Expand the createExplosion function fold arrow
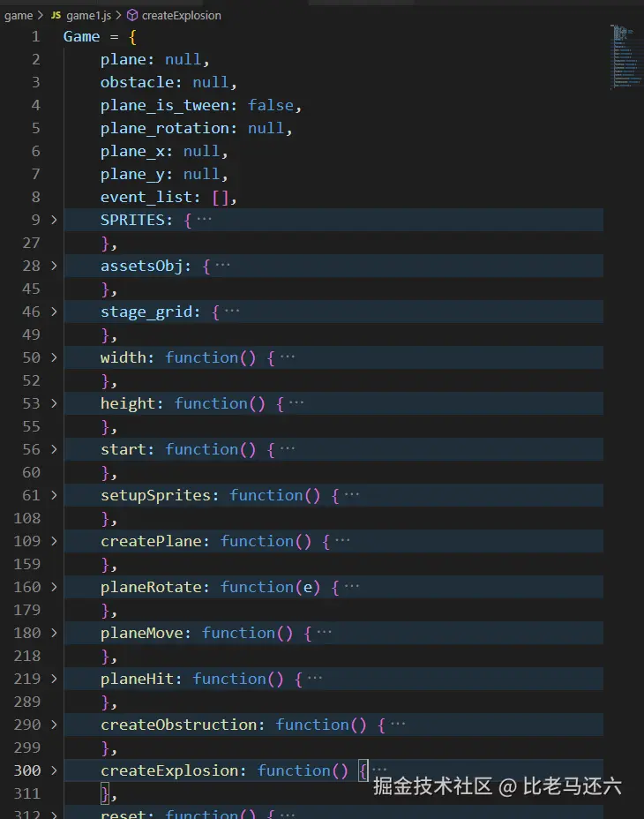This screenshot has height=819, width=644. [x=54, y=770]
